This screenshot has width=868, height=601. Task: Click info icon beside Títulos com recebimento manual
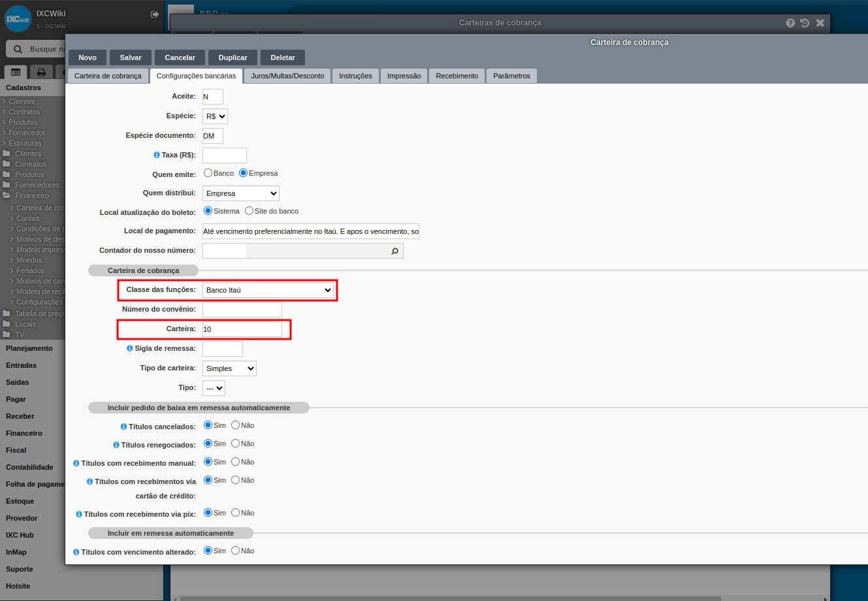point(76,463)
